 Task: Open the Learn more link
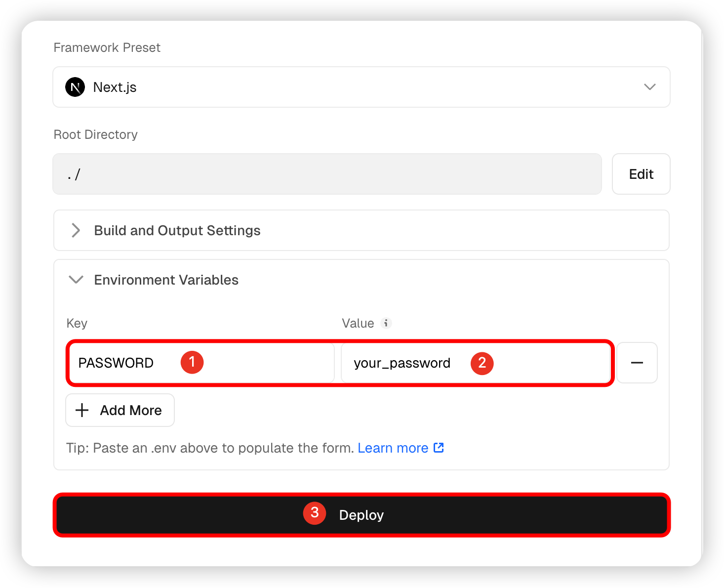(393, 448)
